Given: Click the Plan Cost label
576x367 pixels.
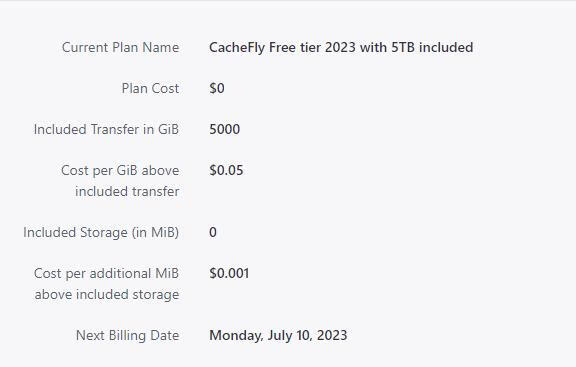Looking at the screenshot, I should [x=150, y=89].
